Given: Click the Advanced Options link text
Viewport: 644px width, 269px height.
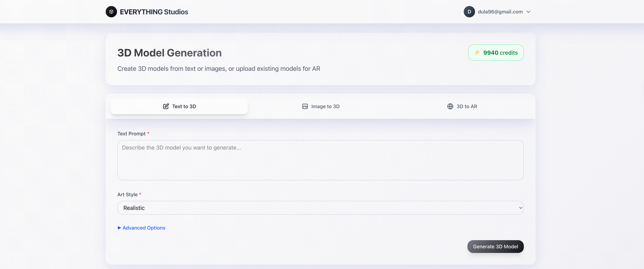Looking at the screenshot, I should [x=144, y=228].
